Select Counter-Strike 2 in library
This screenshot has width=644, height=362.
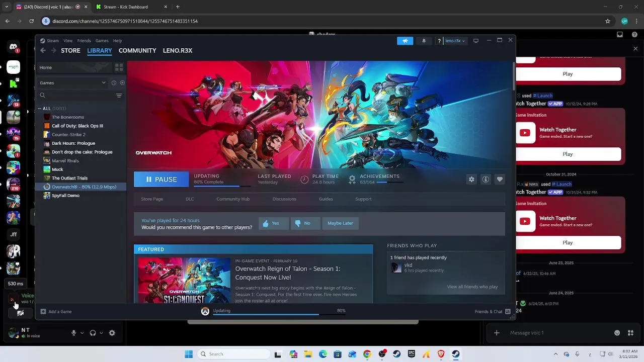tap(68, 135)
